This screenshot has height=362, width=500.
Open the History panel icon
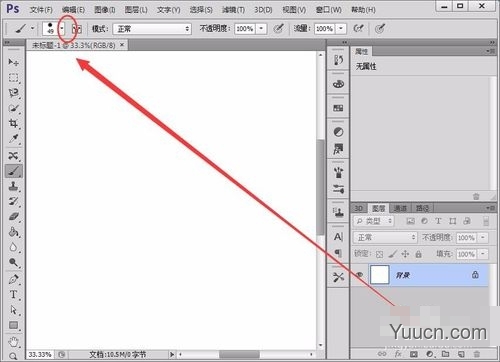coord(338,60)
